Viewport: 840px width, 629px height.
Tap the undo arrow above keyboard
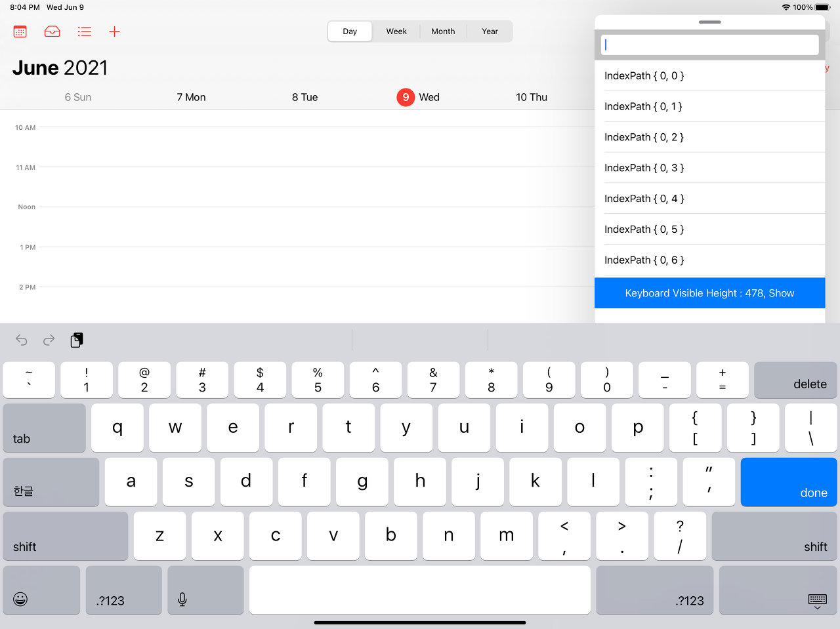(x=22, y=340)
